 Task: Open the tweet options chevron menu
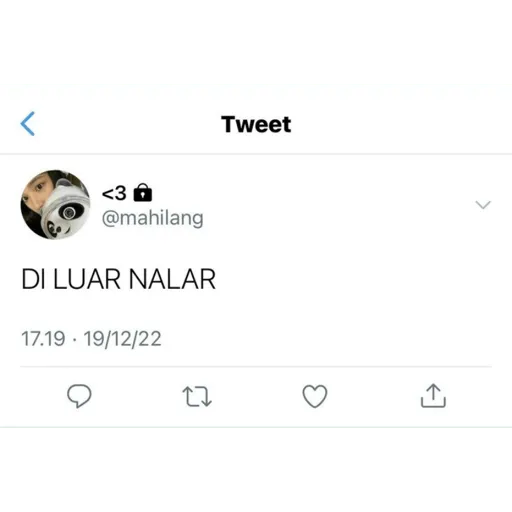point(483,204)
